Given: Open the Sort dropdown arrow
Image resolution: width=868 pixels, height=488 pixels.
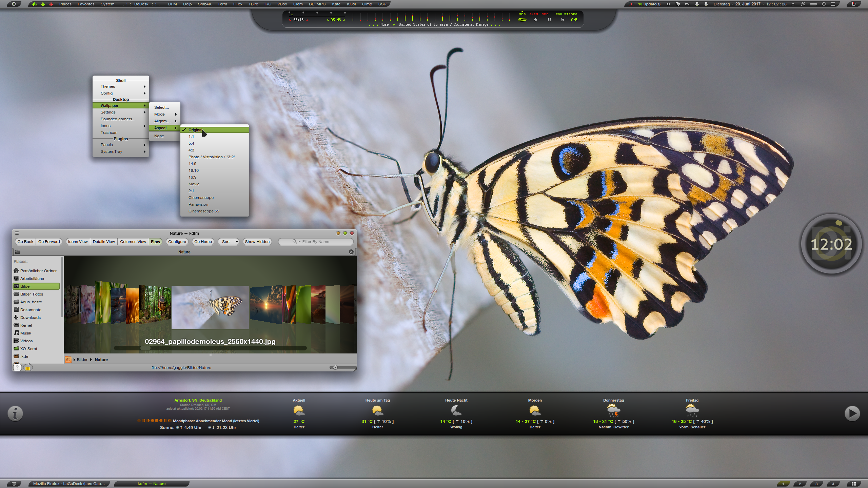Looking at the screenshot, I should tap(237, 242).
